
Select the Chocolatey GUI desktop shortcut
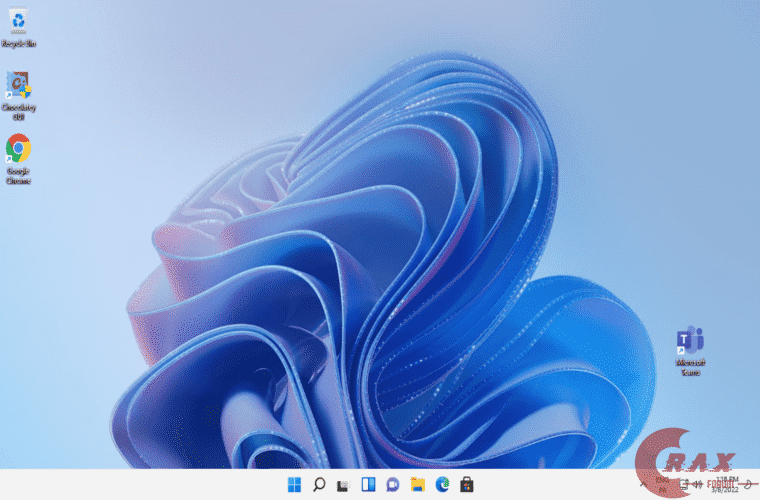click(18, 95)
